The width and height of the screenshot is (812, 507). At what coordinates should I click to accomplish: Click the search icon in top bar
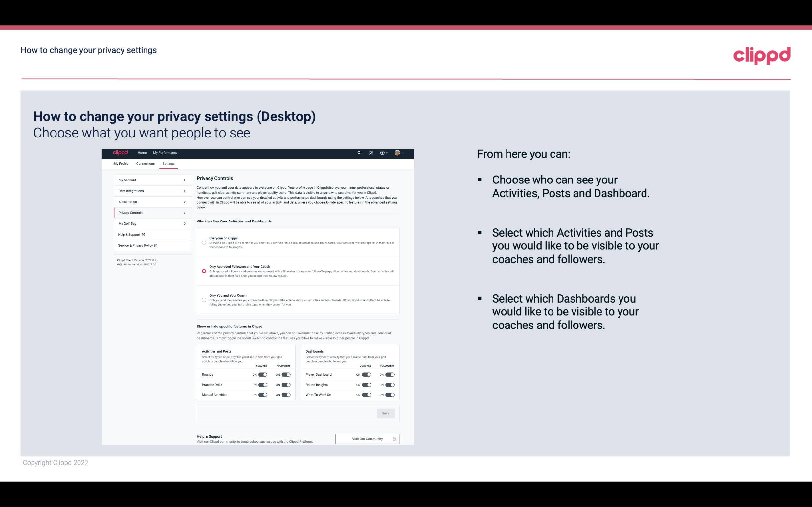coord(359,153)
